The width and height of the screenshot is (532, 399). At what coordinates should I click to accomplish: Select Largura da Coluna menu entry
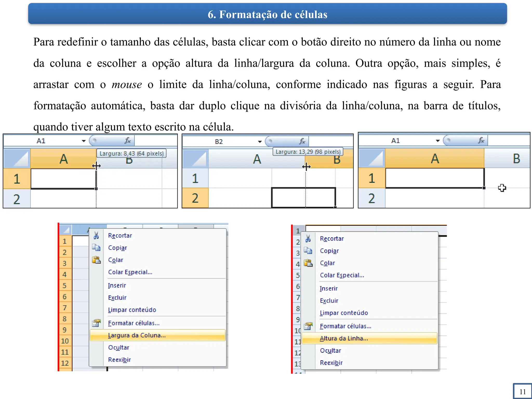coord(157,335)
